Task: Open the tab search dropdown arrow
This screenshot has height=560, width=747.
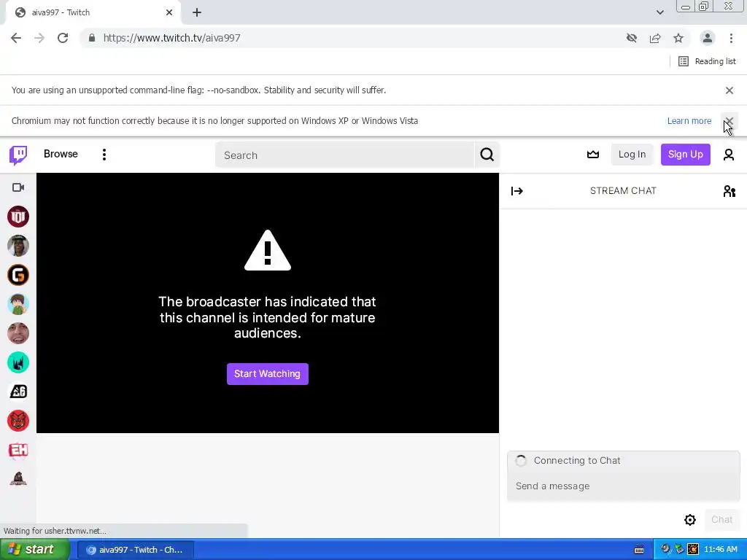Action: coord(659,12)
